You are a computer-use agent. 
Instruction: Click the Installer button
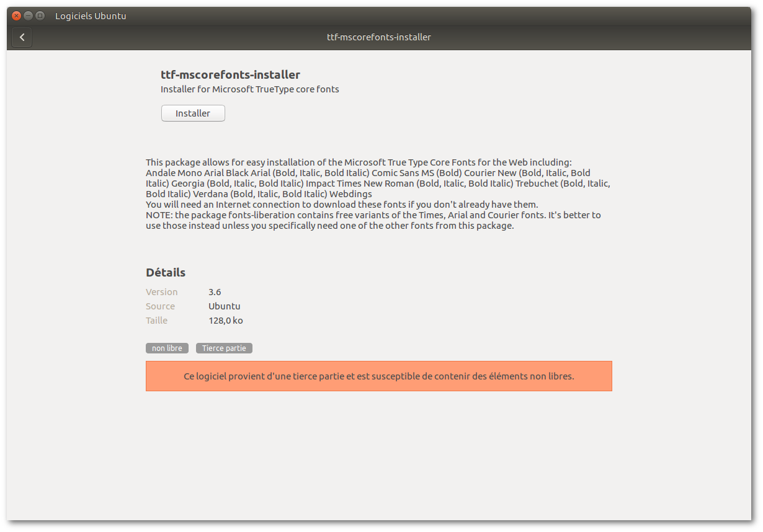pos(193,113)
